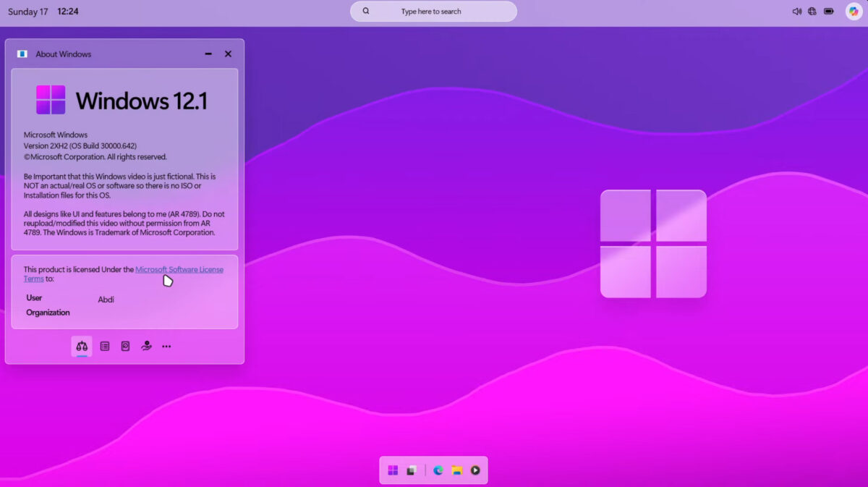The image size is (868, 487).
Task: Click the battery indicator to show power status
Action: point(828,11)
